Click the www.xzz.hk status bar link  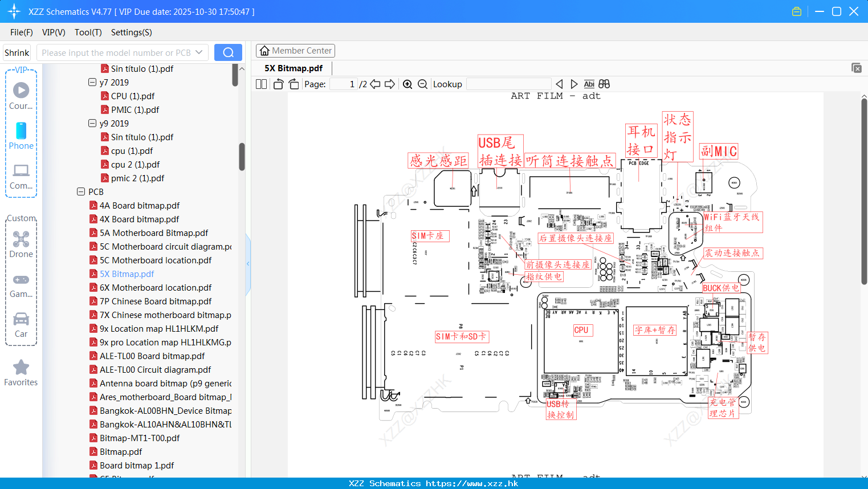point(472,483)
